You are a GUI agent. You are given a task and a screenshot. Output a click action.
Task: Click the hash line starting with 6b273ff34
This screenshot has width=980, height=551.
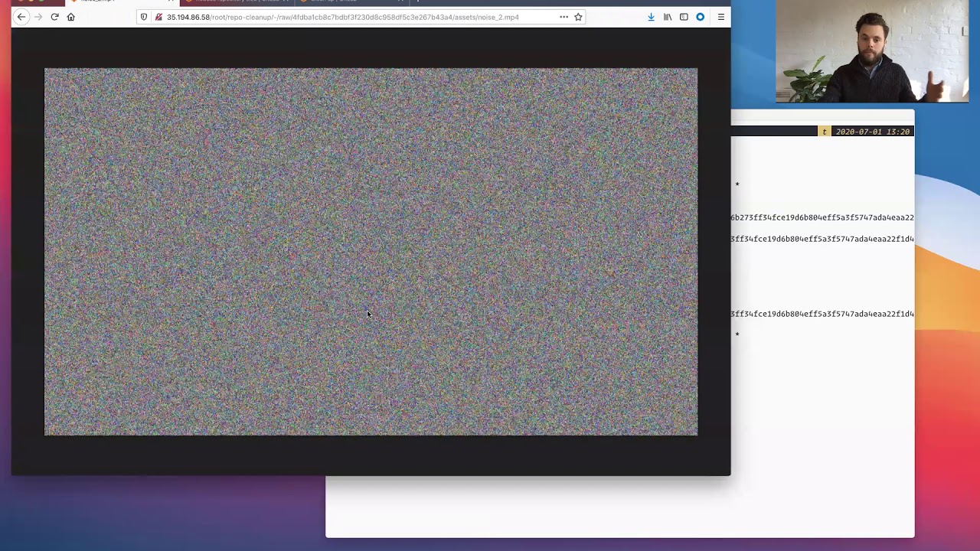[822, 217]
